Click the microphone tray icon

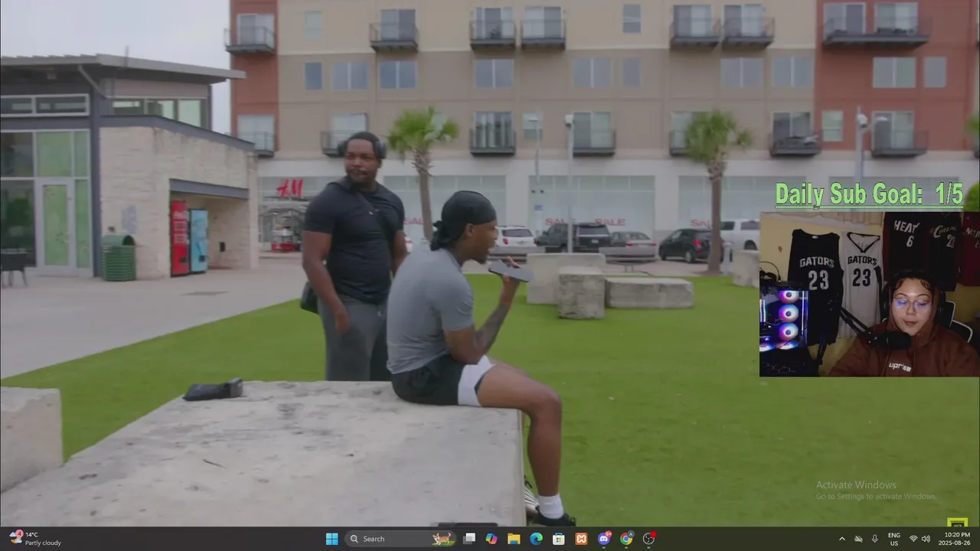[874, 539]
